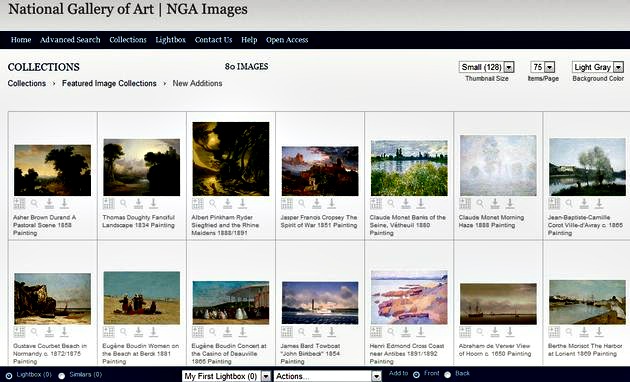Magnify Monet's Morning Haze painting

pyautogui.click(x=481, y=204)
